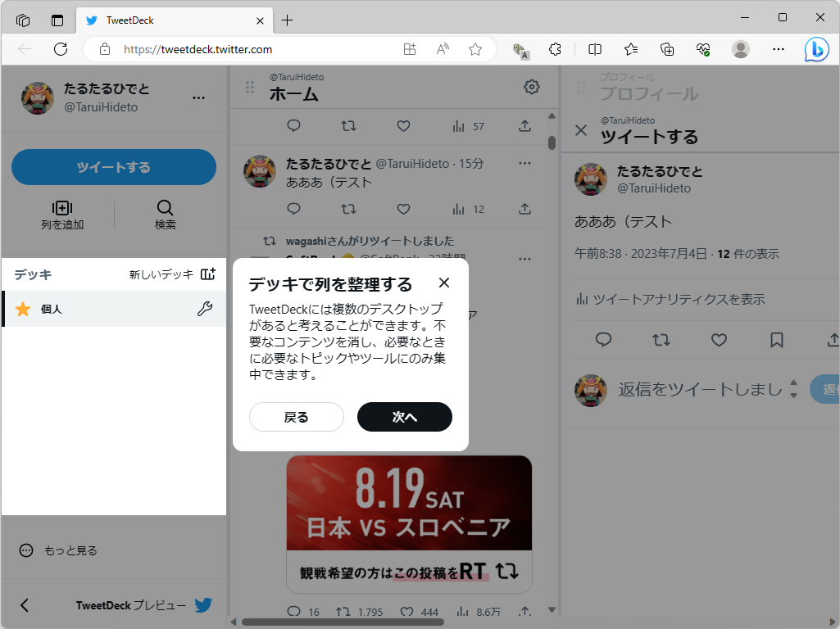
Task: Click the 列を追加 add column icon
Action: click(62, 209)
